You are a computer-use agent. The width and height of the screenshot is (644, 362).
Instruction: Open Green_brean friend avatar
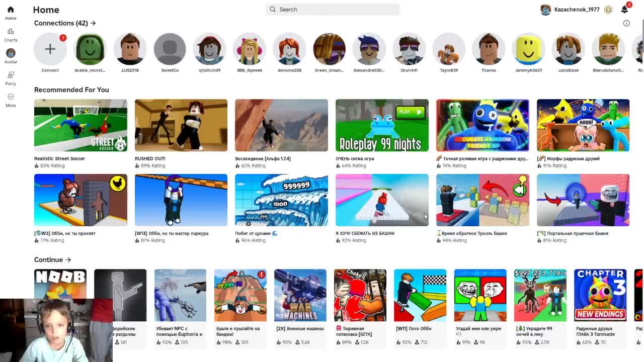(x=329, y=49)
